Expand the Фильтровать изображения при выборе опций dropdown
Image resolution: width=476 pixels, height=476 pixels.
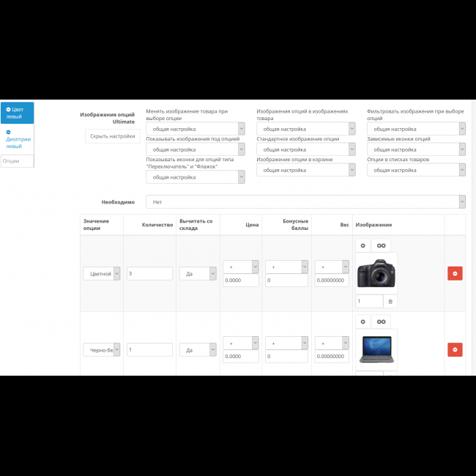coord(416,129)
